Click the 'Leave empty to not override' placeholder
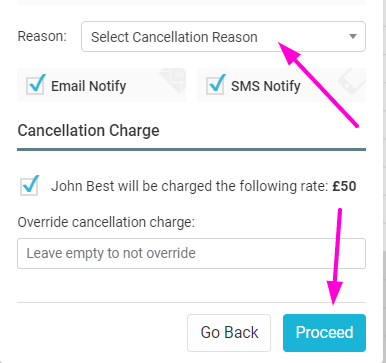This screenshot has height=363, width=386. pyautogui.click(x=111, y=253)
